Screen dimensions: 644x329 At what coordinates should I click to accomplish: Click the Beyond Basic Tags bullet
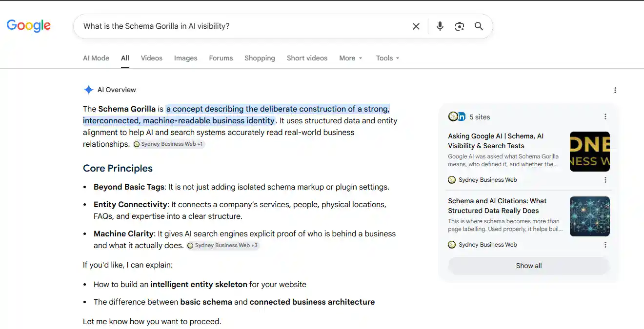(x=241, y=187)
